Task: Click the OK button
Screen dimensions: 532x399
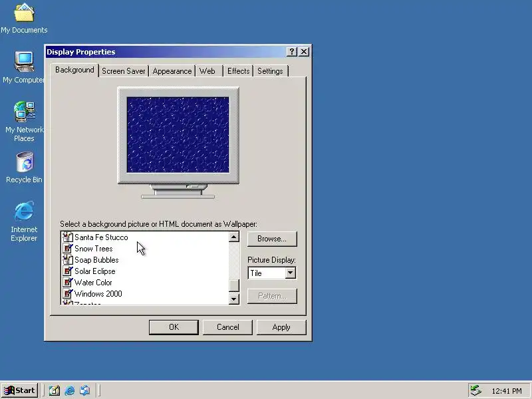Action: click(174, 327)
